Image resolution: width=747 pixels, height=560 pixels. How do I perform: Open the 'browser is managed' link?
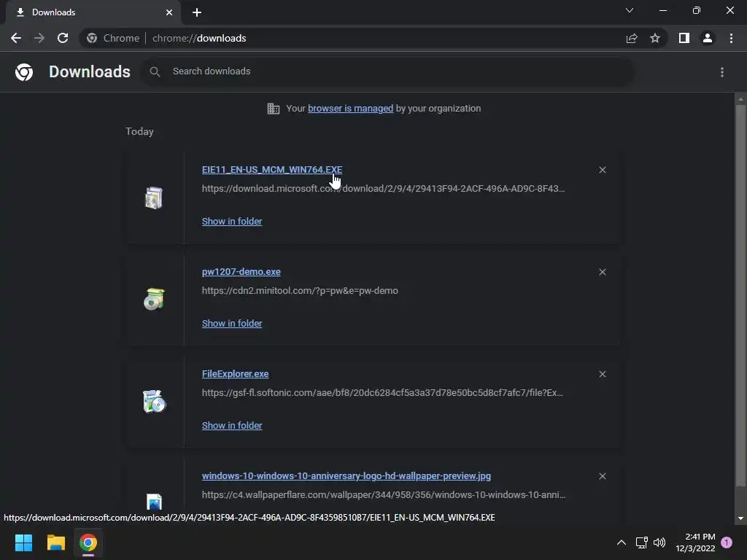coord(351,109)
